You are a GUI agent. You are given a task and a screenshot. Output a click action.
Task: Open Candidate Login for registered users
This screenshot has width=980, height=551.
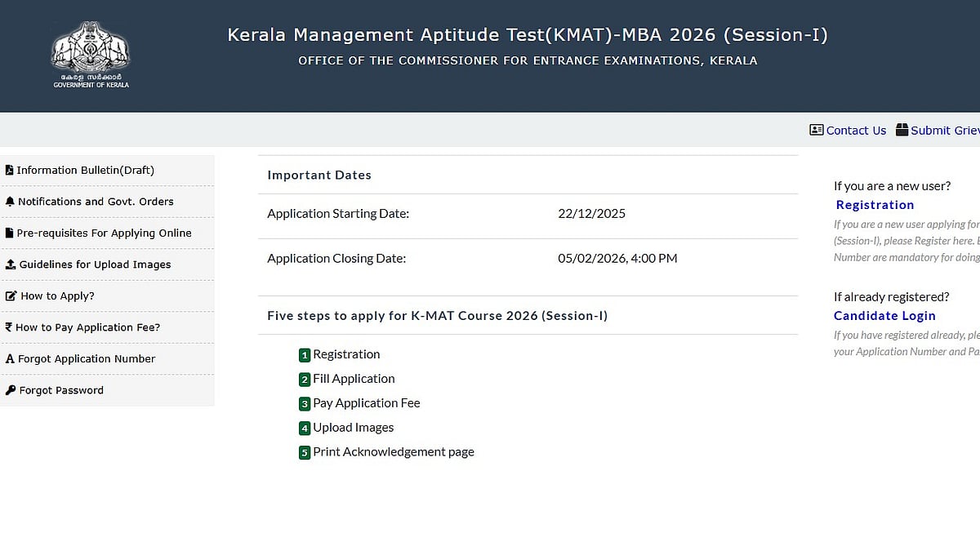click(x=884, y=315)
